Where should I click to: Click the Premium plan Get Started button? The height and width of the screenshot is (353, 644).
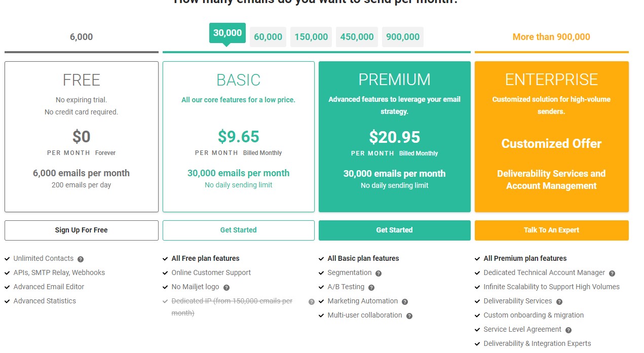click(395, 230)
